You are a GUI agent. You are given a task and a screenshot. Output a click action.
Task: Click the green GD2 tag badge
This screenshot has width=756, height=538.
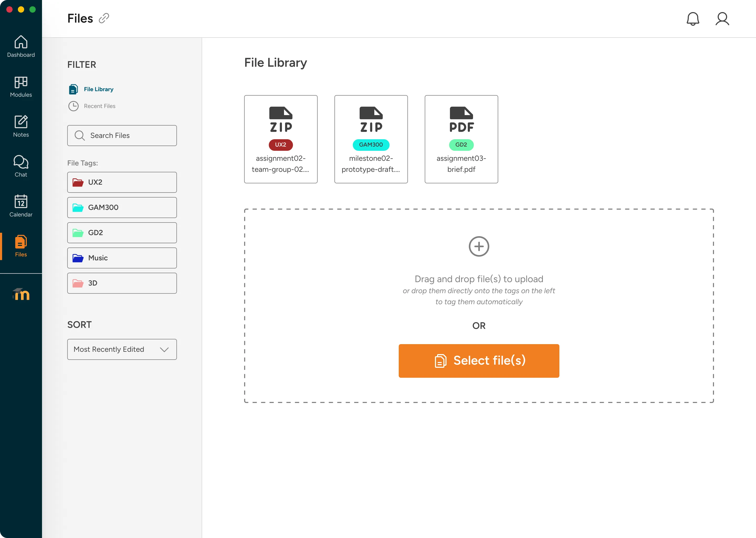coord(461,145)
